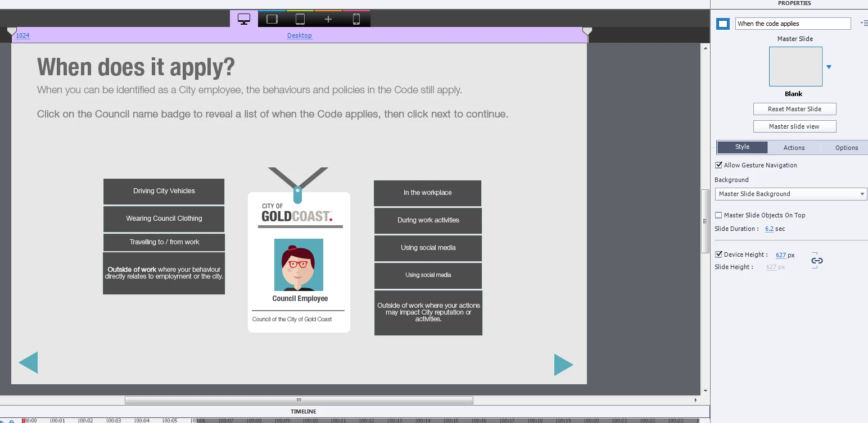The height and width of the screenshot is (423, 868).
Task: Uncheck the Device Height checkbox
Action: 718,254
